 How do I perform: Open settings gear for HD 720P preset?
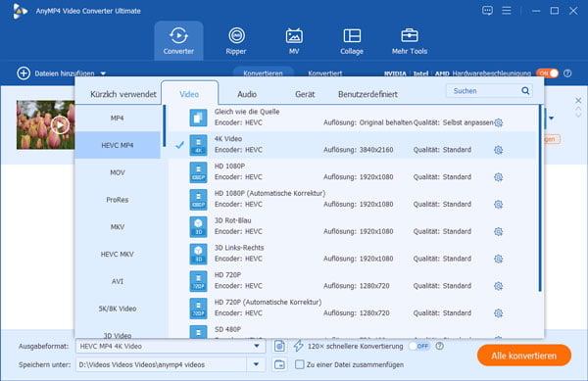498,286
